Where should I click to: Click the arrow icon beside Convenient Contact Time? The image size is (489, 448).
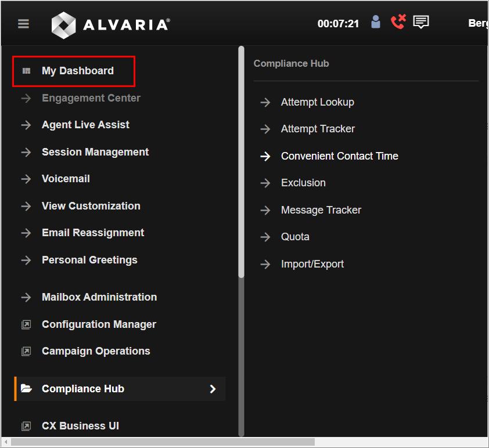coord(265,156)
